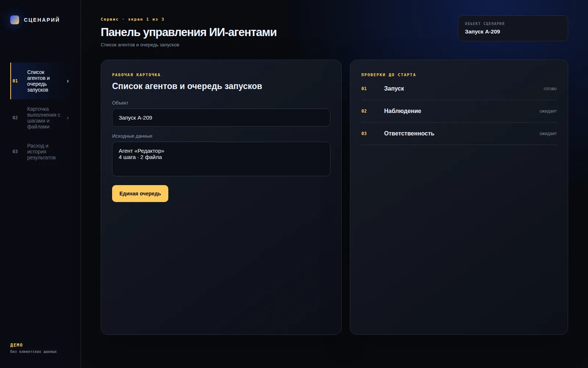This screenshot has height=368, width=588.
Task: Click the Объект сценария card Запуск A-209
Action: [513, 28]
